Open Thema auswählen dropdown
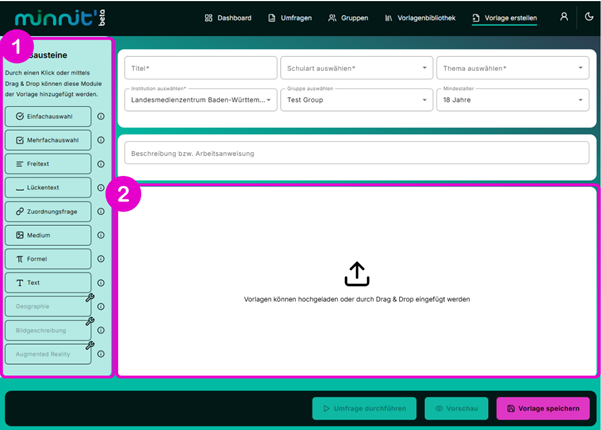 click(513, 68)
